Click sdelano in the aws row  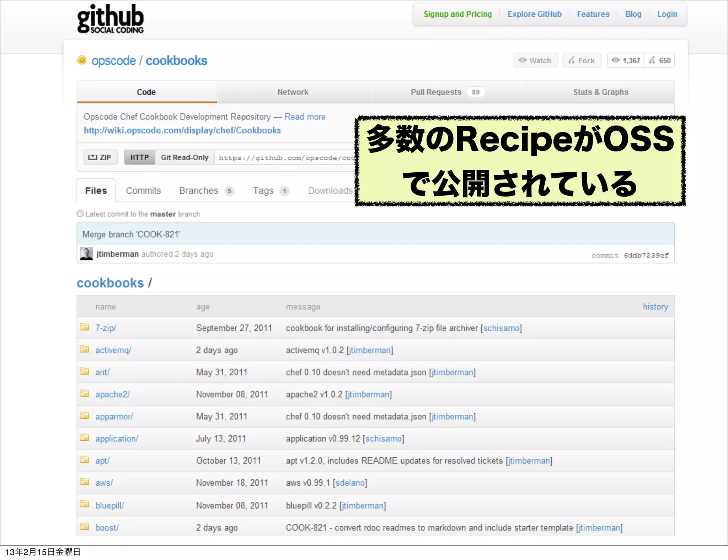pos(350,483)
